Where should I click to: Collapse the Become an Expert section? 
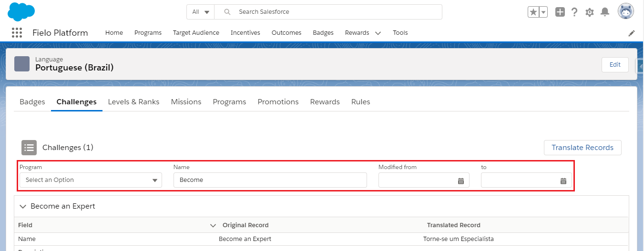point(23,207)
